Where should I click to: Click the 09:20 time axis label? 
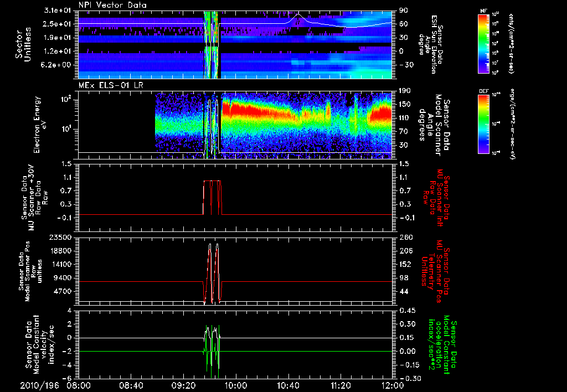click(x=183, y=385)
